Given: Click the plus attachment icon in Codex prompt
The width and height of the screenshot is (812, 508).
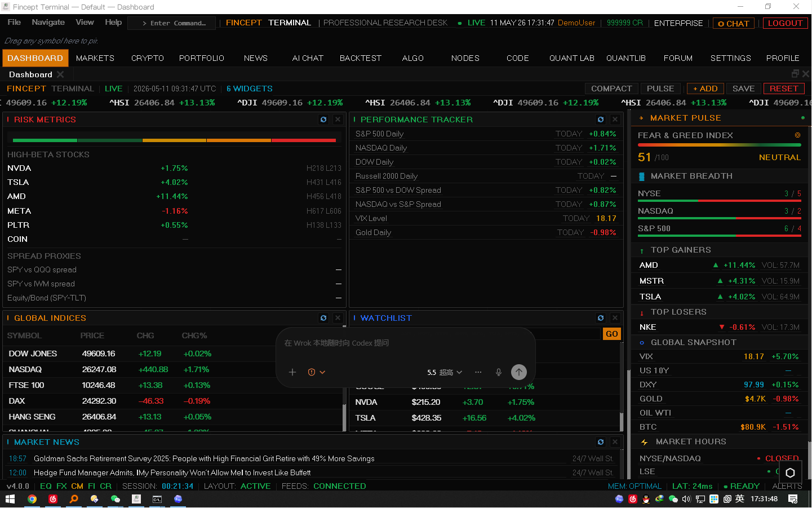Looking at the screenshot, I should pyautogui.click(x=292, y=372).
